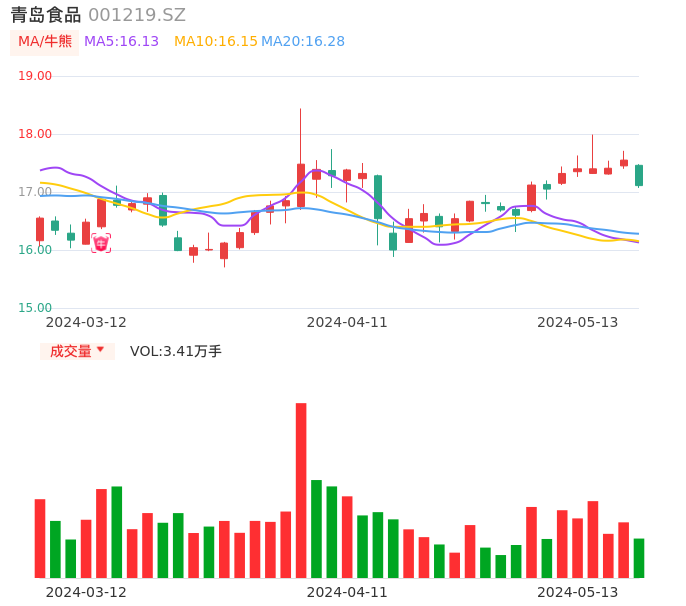
Task: Click the 2024-03-12 date under the volume chart
Action: pyautogui.click(x=86, y=592)
